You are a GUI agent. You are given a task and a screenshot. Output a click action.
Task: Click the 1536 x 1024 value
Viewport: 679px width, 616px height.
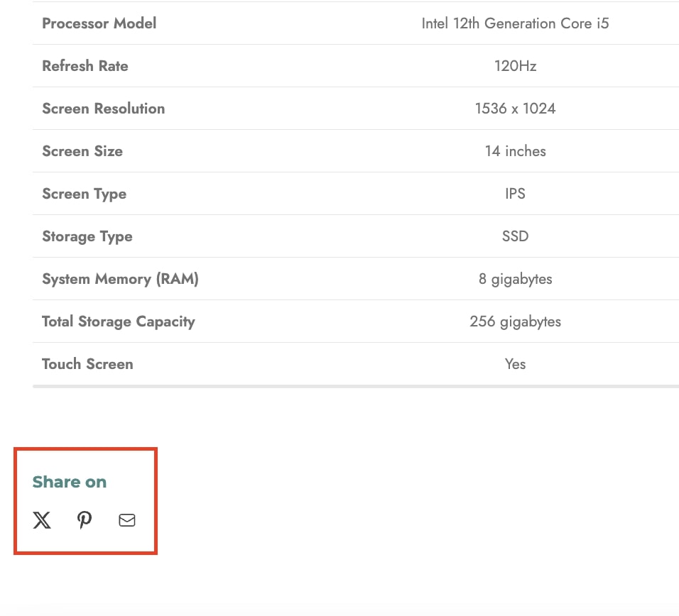tap(516, 109)
